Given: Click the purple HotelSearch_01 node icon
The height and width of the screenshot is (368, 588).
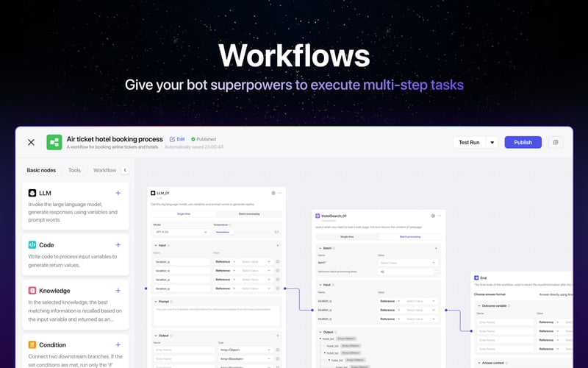Looking at the screenshot, I should point(318,216).
